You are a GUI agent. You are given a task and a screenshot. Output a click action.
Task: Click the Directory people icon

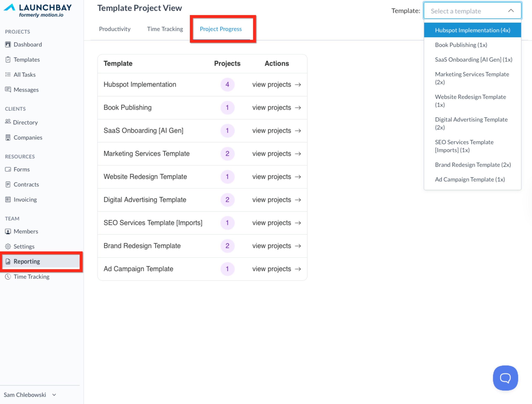tap(8, 122)
